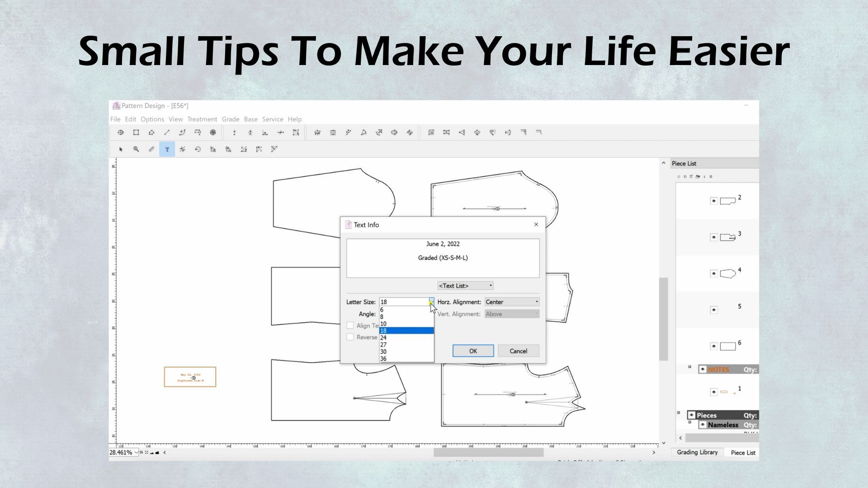
Task: Select the rectangle piece tool
Action: (x=136, y=132)
